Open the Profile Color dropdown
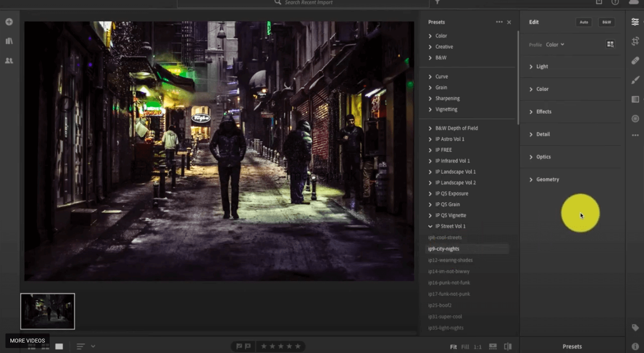Screen dimensions: 644x353 (x=555, y=45)
